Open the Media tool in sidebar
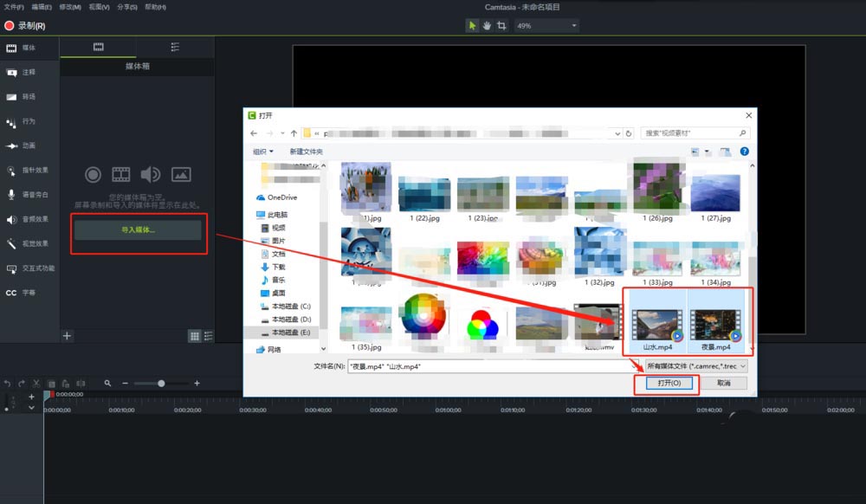 point(21,48)
